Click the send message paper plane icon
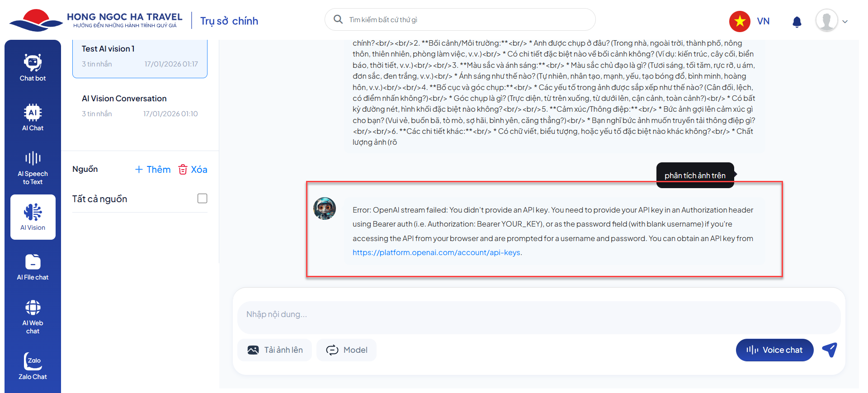 [x=830, y=350]
